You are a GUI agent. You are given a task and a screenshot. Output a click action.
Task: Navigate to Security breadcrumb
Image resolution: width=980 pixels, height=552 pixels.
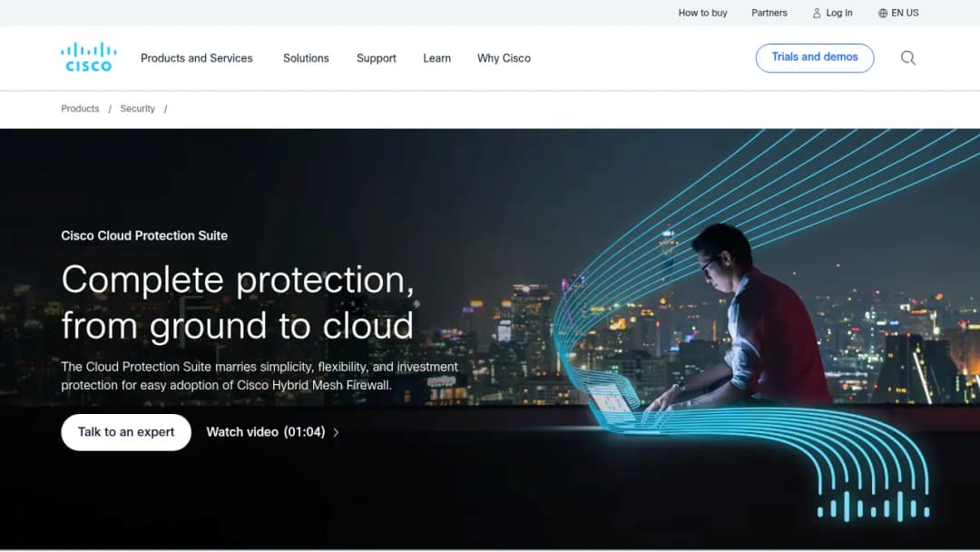pyautogui.click(x=138, y=109)
